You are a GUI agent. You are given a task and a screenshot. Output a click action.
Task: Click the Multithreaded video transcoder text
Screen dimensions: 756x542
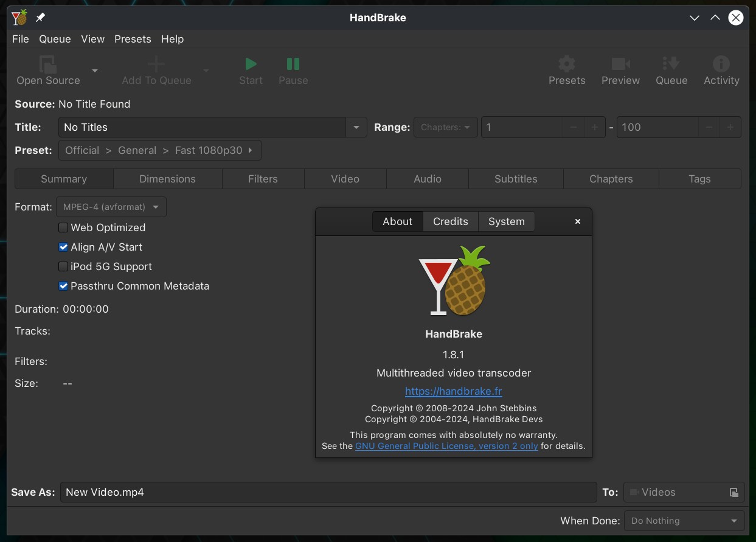(454, 373)
